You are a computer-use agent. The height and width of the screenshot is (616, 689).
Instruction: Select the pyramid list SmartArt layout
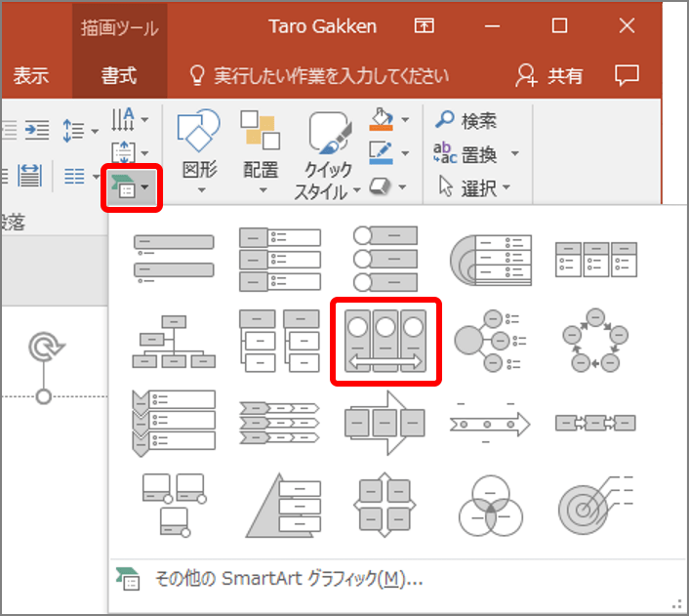point(280,507)
